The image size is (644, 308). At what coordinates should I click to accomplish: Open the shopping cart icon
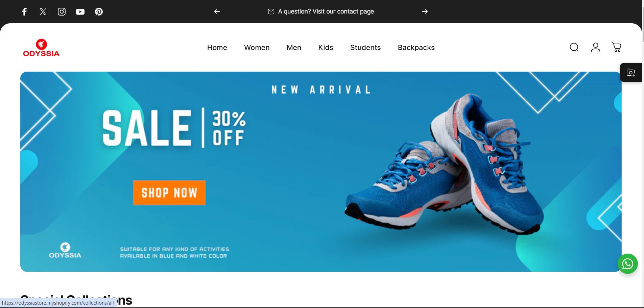[617, 47]
